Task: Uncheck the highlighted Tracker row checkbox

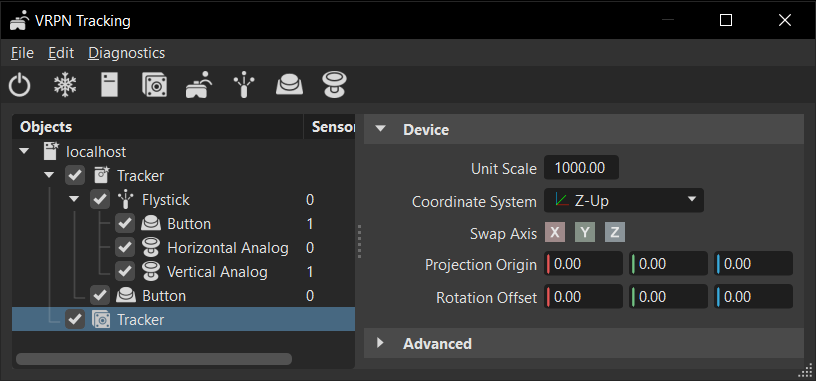Action: [x=75, y=320]
